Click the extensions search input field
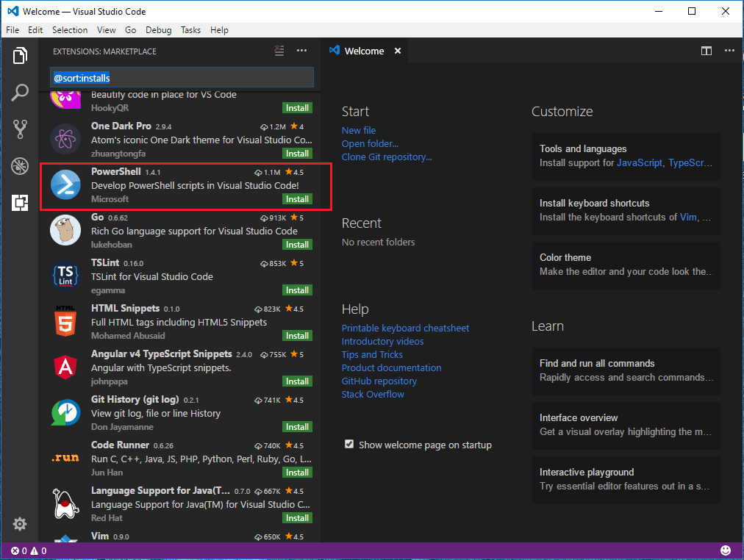This screenshot has height=560, width=744. click(x=182, y=77)
